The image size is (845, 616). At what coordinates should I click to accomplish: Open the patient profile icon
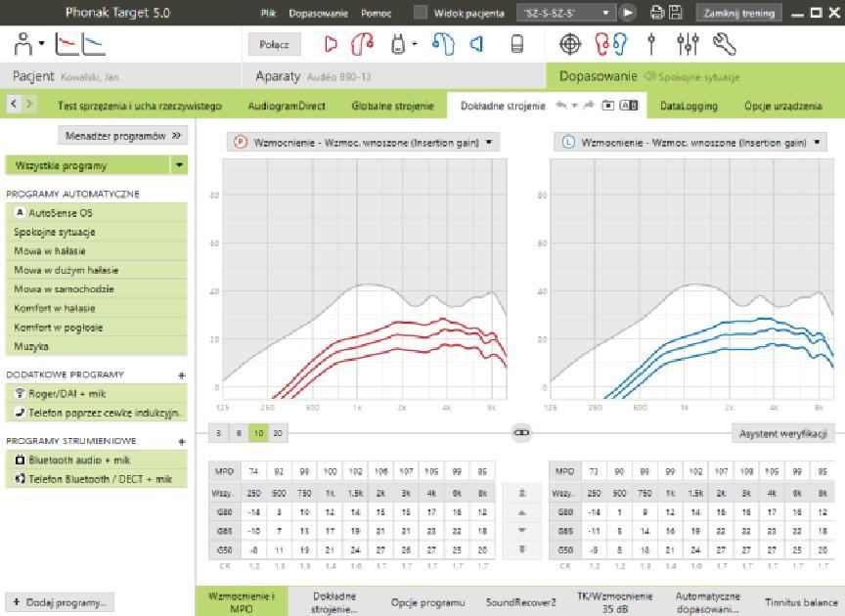[22, 44]
